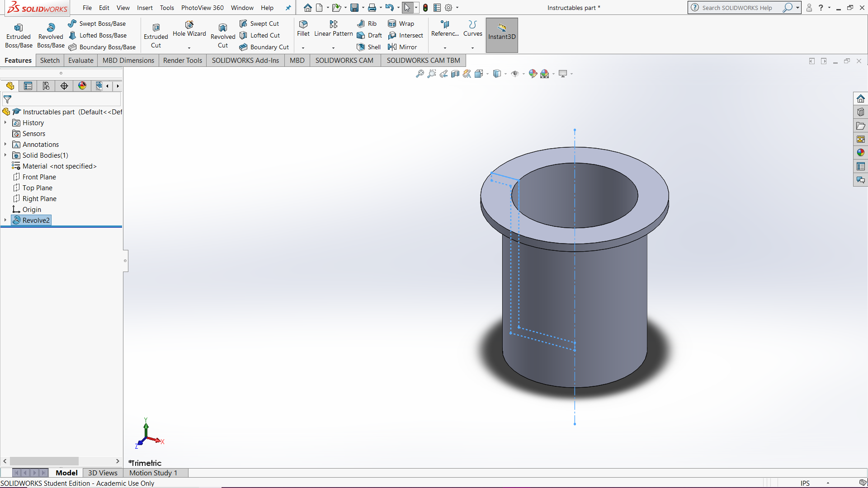The image size is (868, 488).
Task: Click the Zoom to Fit icon
Action: 420,74
